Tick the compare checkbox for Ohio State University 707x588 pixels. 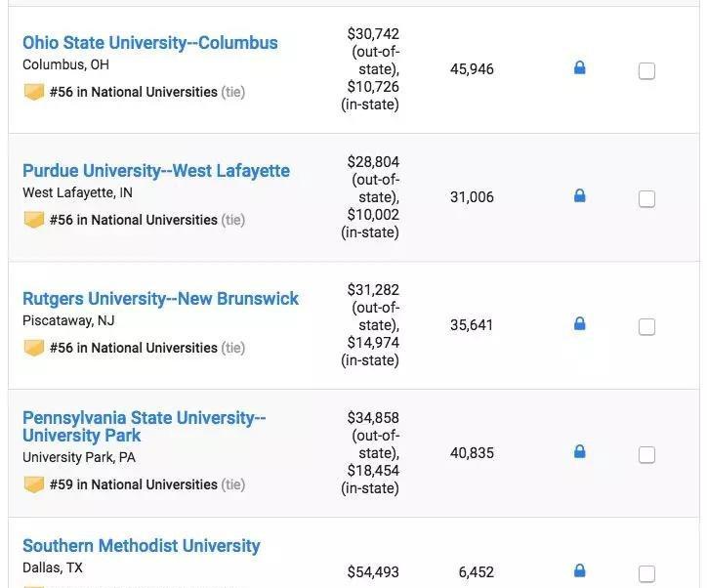click(646, 70)
